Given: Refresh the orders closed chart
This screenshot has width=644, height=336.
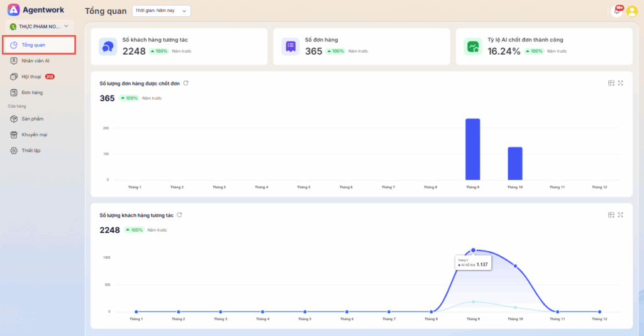Looking at the screenshot, I should click(186, 83).
